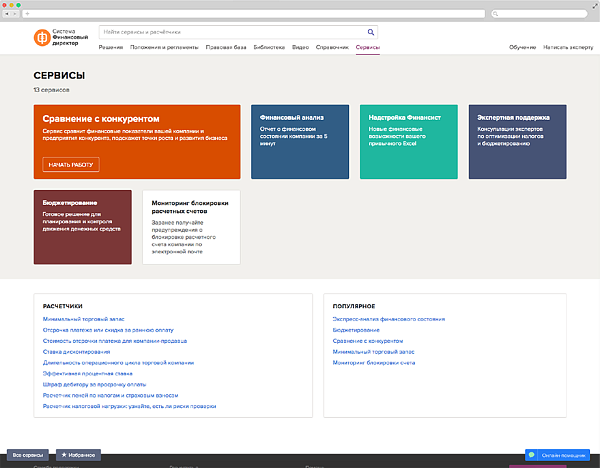Screen dimensions: 600x468
Task: Open Бюджетирование in Популярное list
Action: click(x=356, y=330)
